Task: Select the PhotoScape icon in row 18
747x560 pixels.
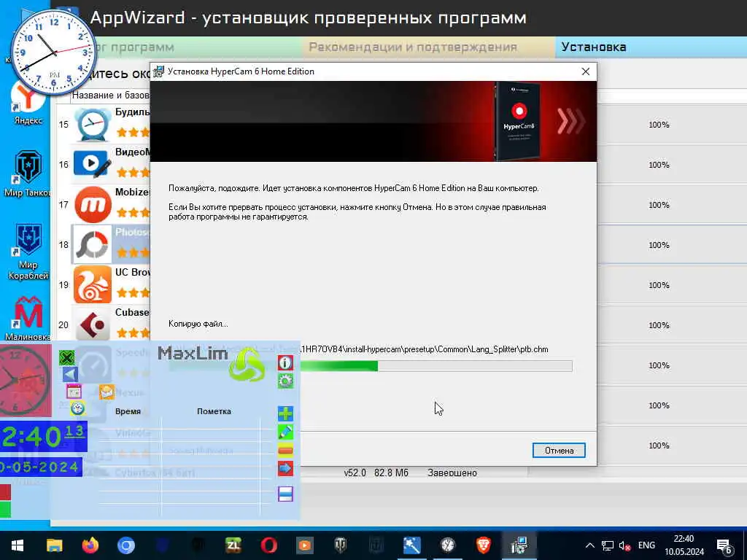Action: [93, 245]
